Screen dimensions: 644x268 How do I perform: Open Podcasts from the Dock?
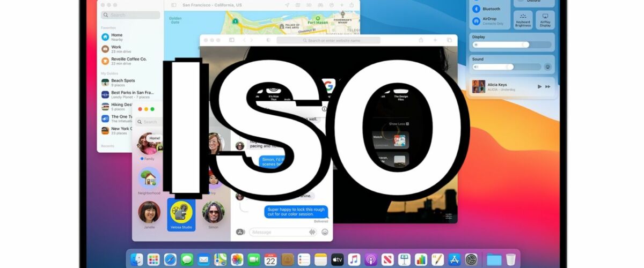tap(371, 260)
